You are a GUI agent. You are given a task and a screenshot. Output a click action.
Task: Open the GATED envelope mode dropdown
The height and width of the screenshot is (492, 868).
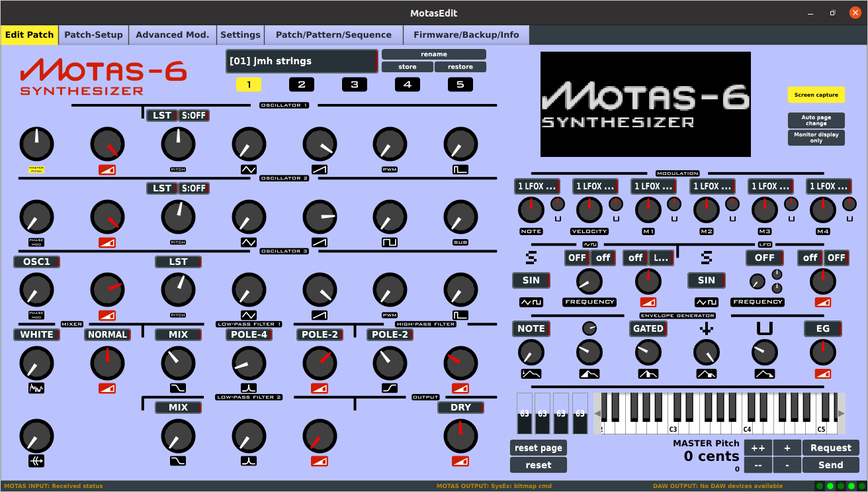648,328
